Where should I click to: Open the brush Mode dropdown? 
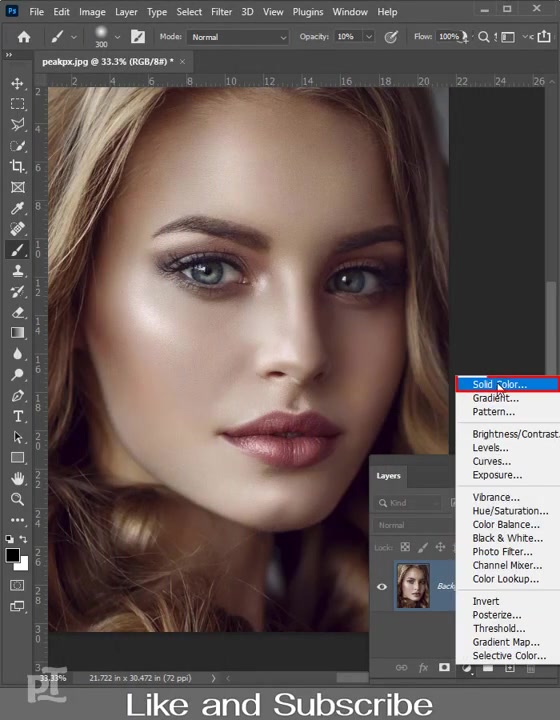[x=237, y=37]
